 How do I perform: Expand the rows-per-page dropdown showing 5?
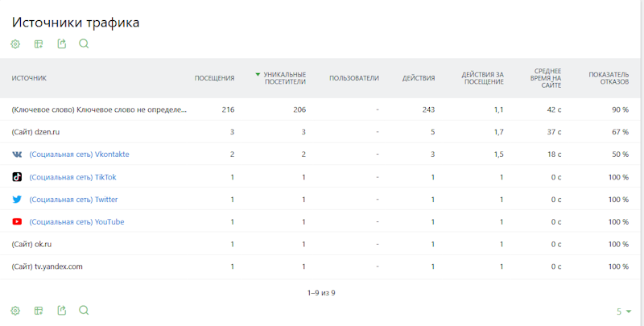click(623, 312)
